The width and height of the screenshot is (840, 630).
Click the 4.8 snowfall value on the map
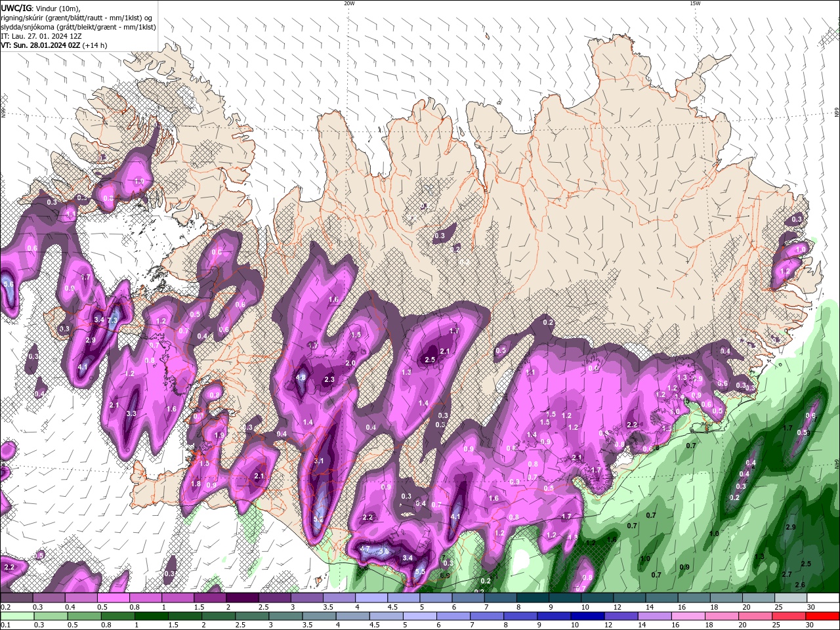tap(301, 377)
